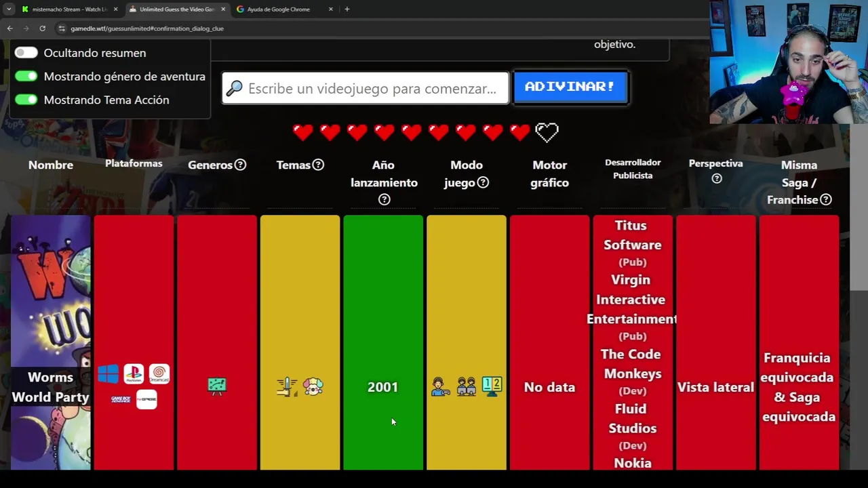Click the single player mode icon

click(x=441, y=386)
